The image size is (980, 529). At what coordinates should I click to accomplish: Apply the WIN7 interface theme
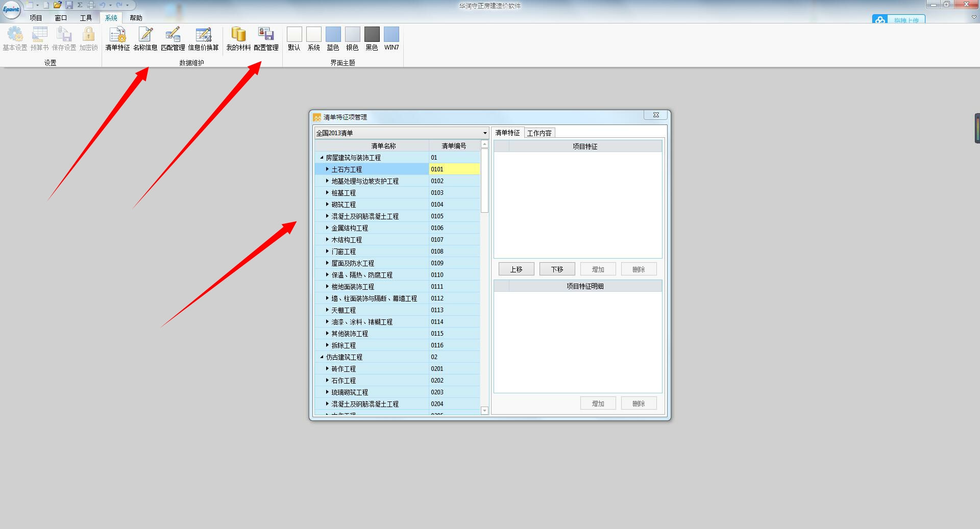[x=391, y=39]
